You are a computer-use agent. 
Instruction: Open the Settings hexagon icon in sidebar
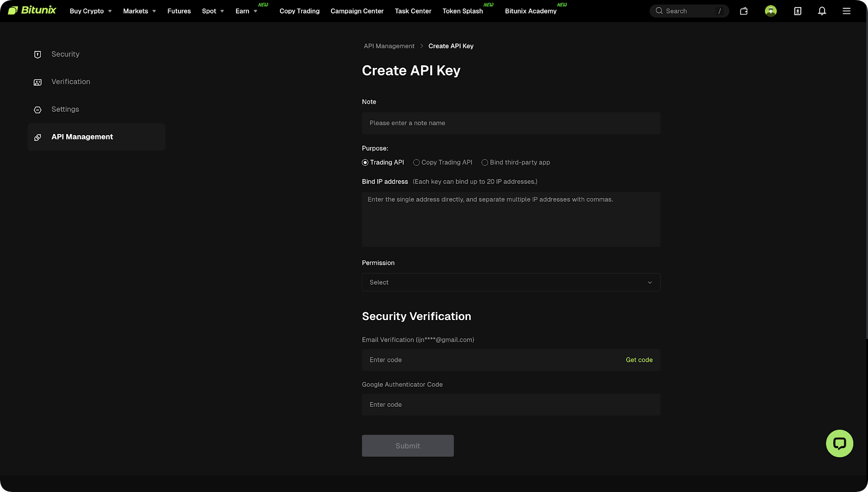tap(37, 109)
